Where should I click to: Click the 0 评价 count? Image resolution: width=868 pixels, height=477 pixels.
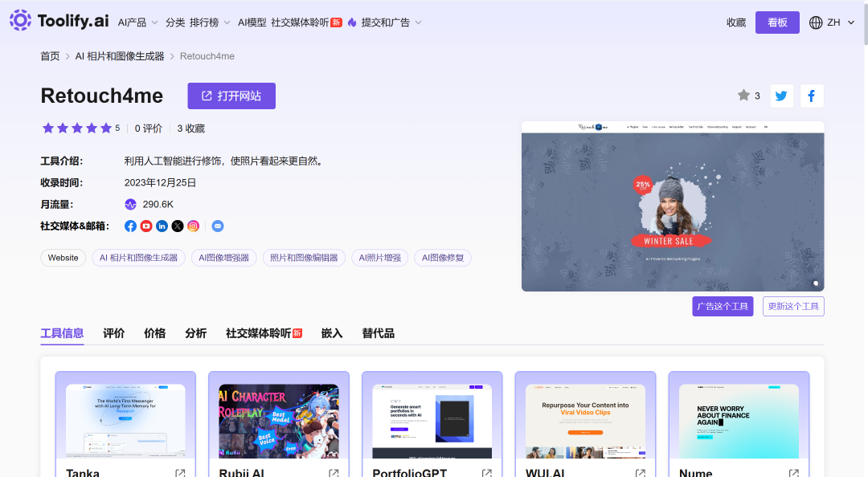[x=149, y=128]
